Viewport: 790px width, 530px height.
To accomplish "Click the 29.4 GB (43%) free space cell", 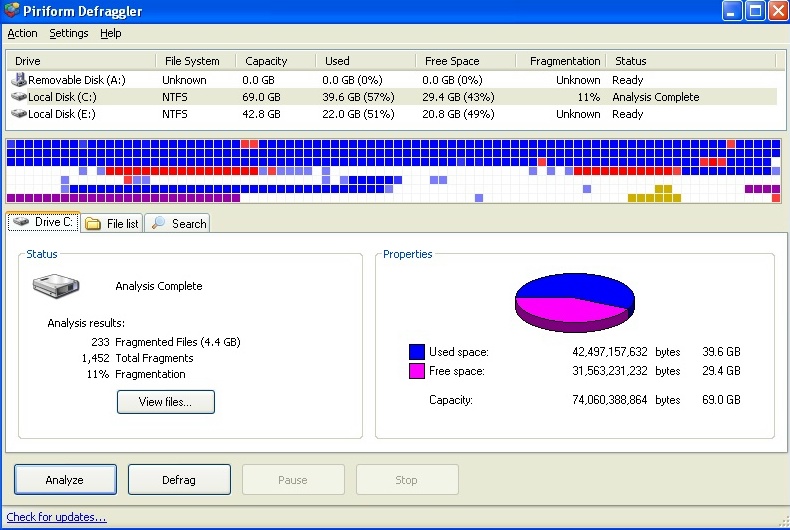I will [458, 97].
